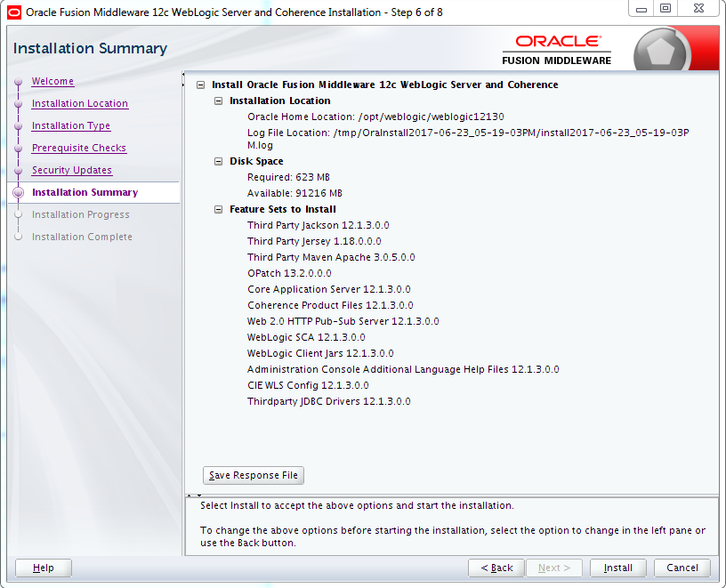
Task: Collapse the Installation Location section
Action: [x=219, y=101]
